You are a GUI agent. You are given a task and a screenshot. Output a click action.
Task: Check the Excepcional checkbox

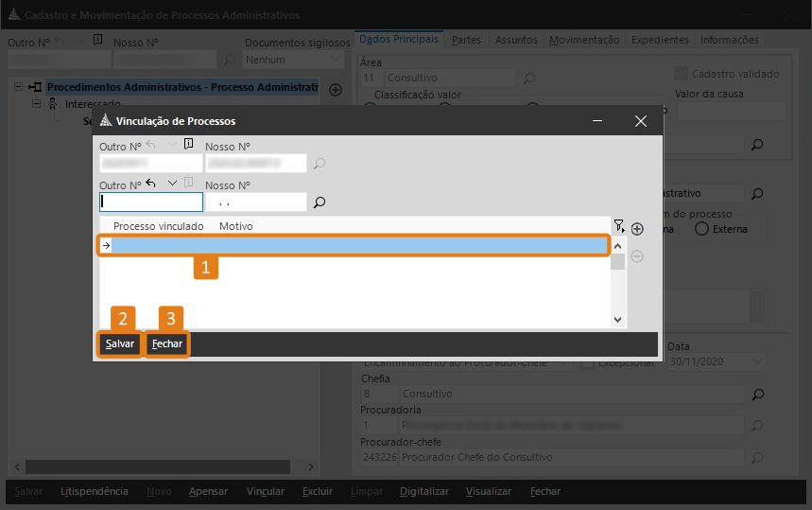[x=587, y=361]
